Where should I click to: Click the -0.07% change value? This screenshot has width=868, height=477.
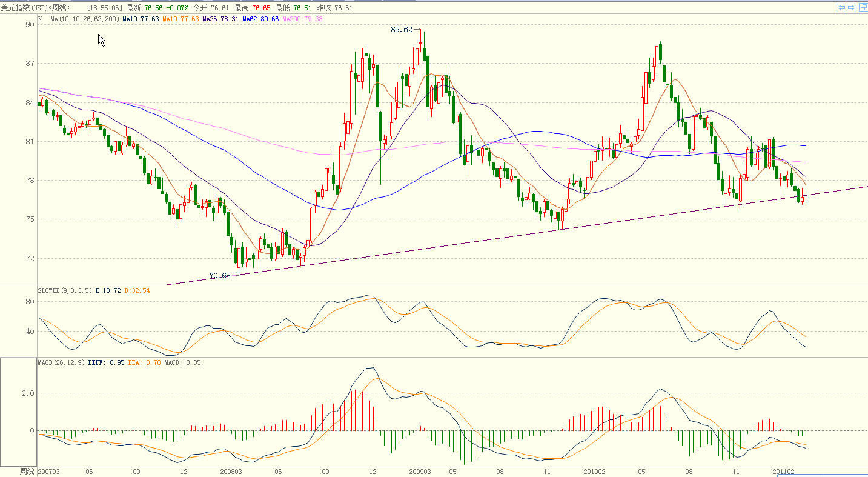177,8
